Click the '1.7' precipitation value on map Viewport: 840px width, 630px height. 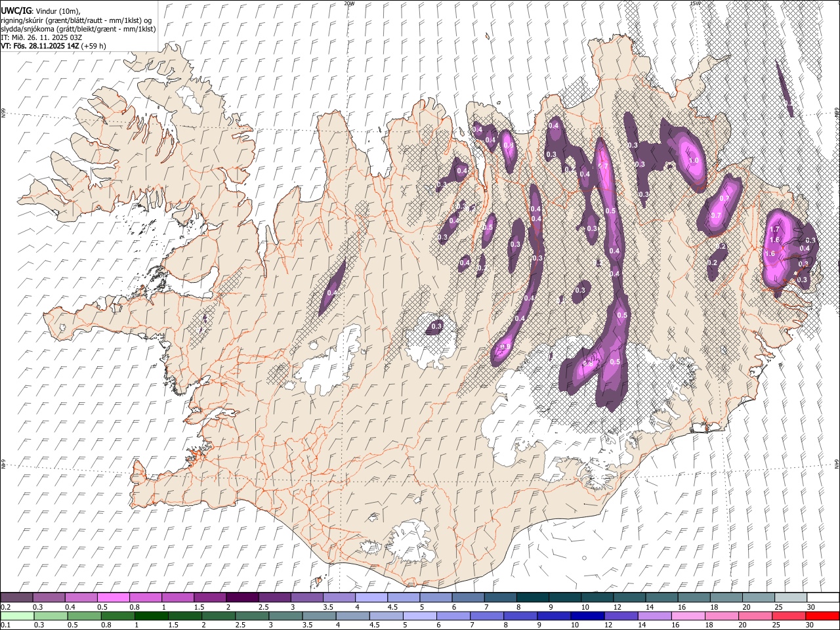[774, 230]
